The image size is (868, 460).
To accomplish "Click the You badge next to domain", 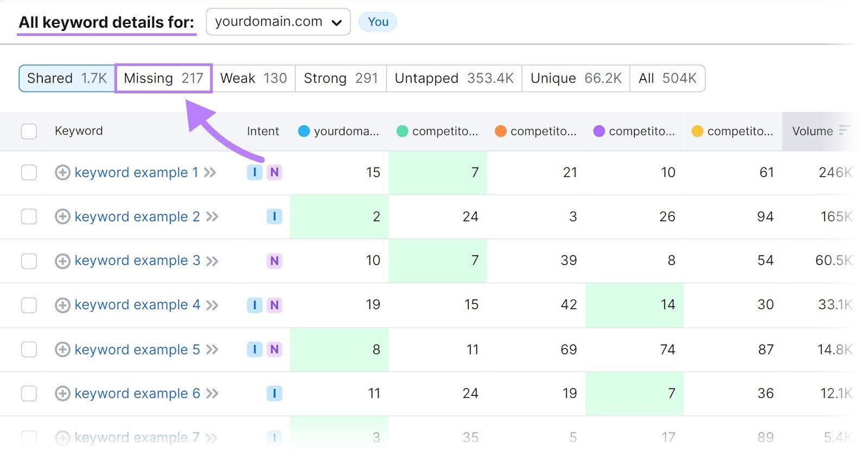I will [378, 22].
